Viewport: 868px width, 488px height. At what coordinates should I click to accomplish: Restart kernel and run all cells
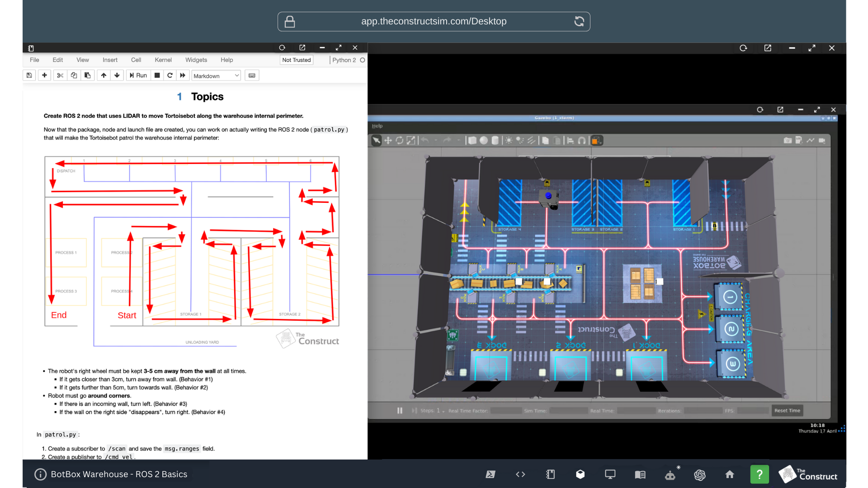(x=183, y=75)
